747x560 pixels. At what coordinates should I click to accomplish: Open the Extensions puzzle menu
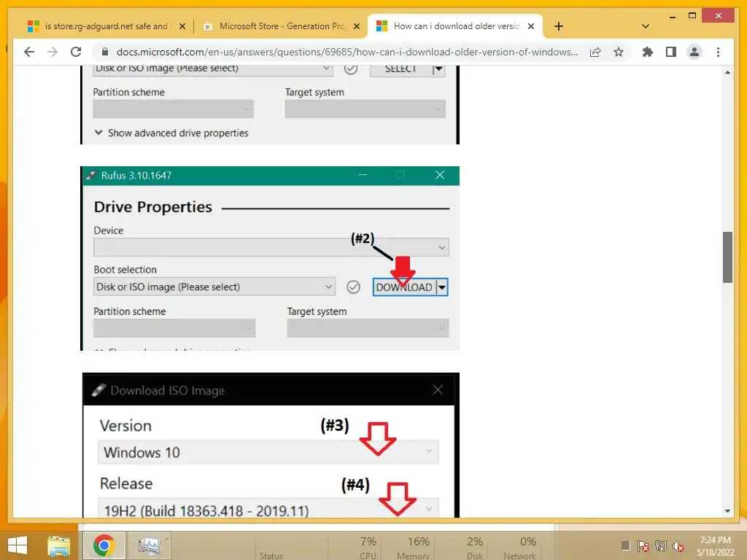point(648,52)
